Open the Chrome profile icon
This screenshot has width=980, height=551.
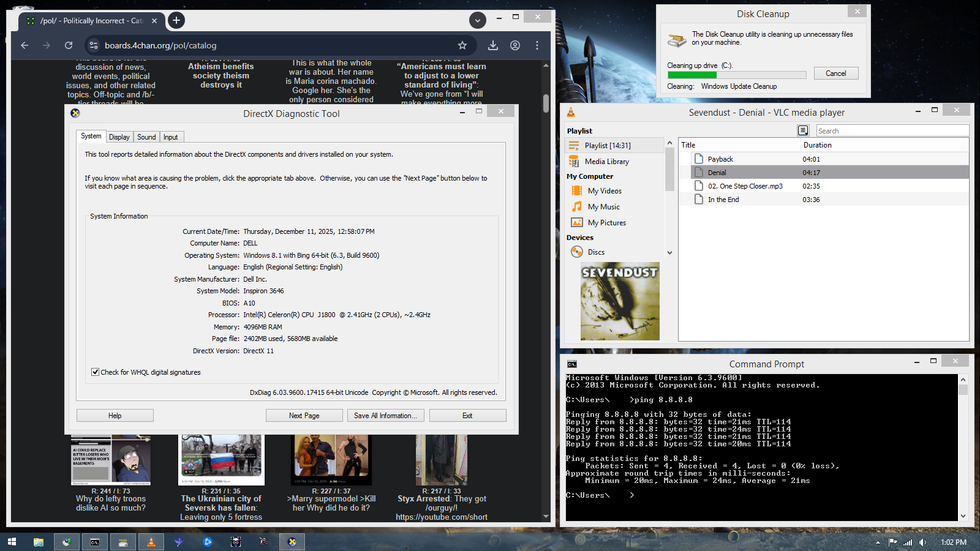pos(515,45)
